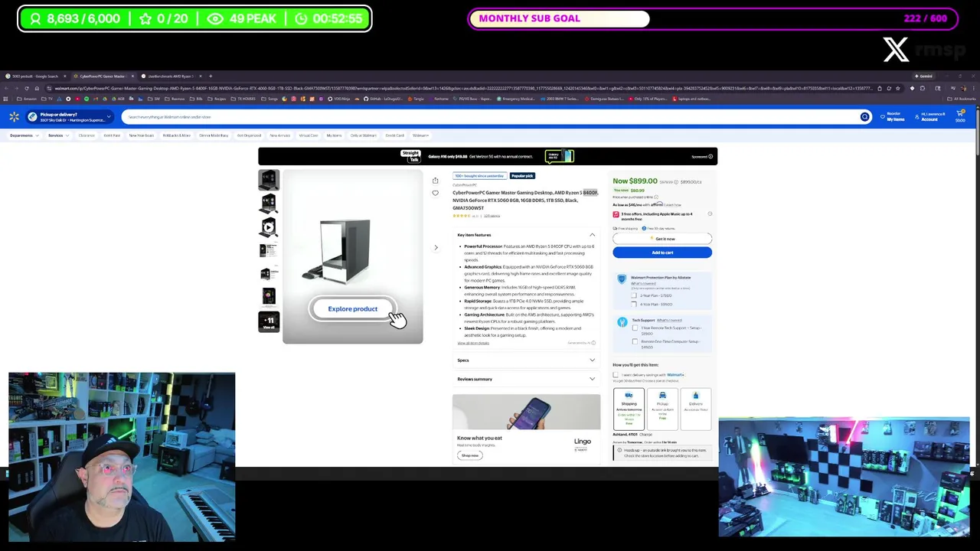
Task: Collapse the Key item features section
Action: (592, 235)
